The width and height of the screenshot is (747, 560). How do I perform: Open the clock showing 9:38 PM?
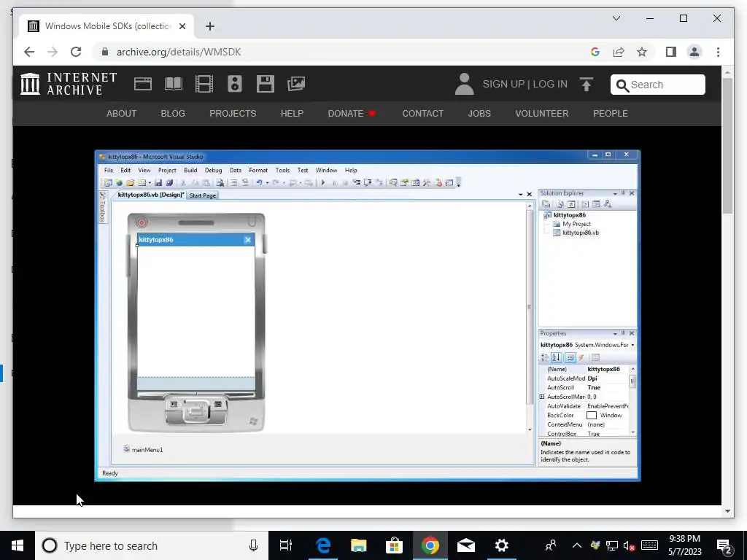click(684, 545)
